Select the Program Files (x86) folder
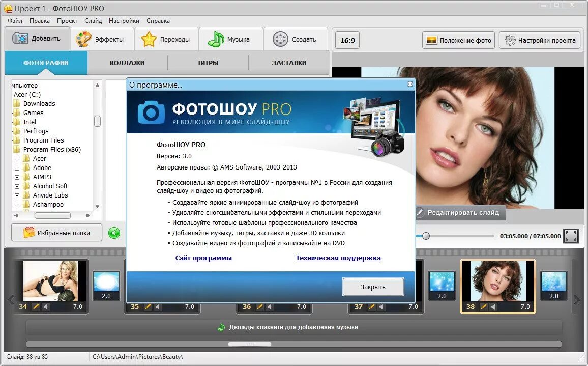Screen dimensions: 588x366 tap(52, 149)
